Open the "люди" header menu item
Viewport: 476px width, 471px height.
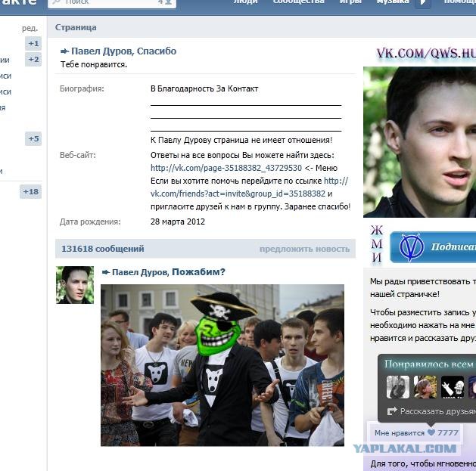point(246,2)
